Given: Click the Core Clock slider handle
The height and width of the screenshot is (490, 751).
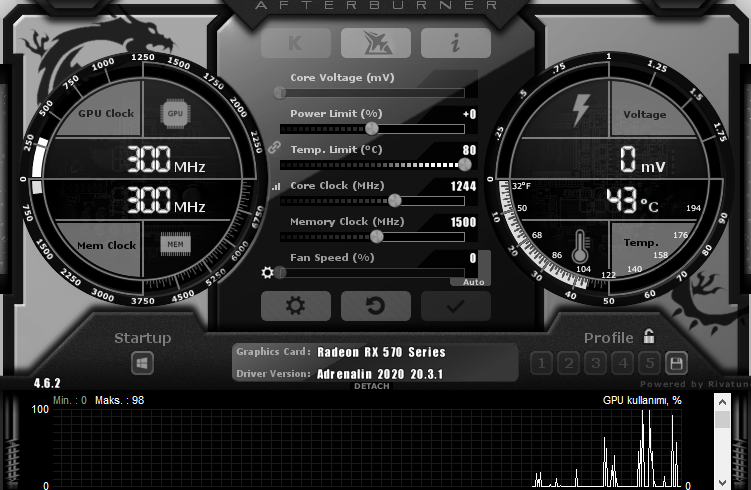Looking at the screenshot, I should [x=395, y=200].
